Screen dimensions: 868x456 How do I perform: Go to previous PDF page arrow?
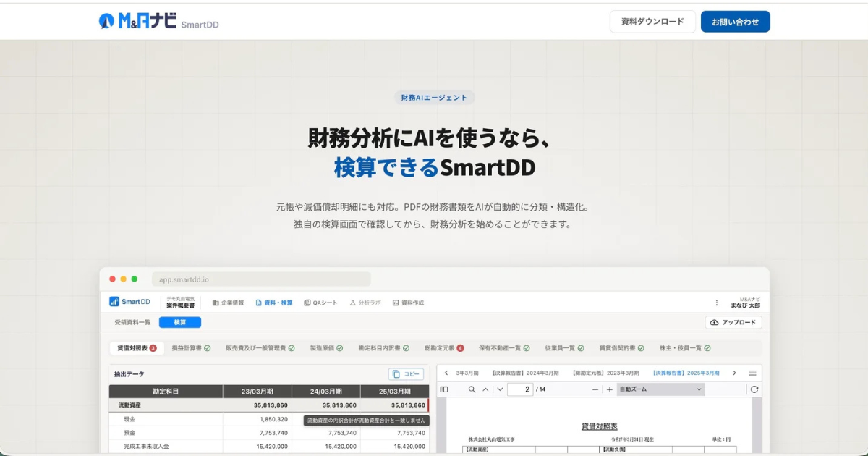tap(485, 389)
